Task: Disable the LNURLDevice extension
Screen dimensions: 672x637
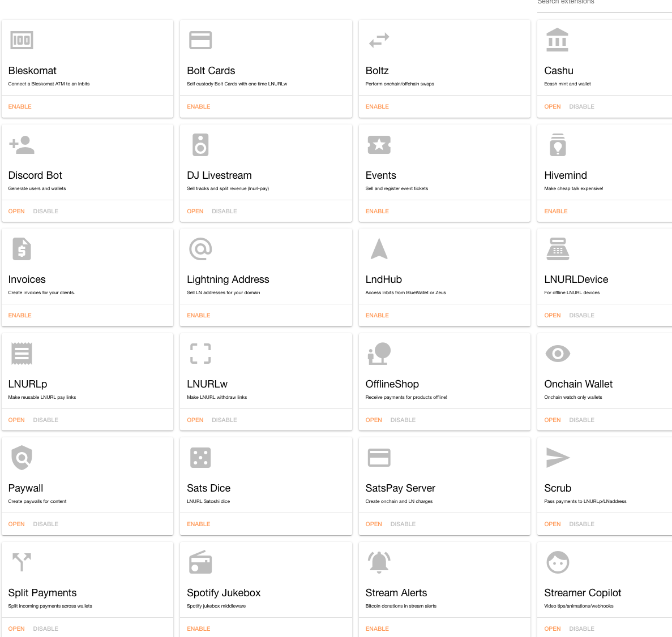Action: click(581, 315)
